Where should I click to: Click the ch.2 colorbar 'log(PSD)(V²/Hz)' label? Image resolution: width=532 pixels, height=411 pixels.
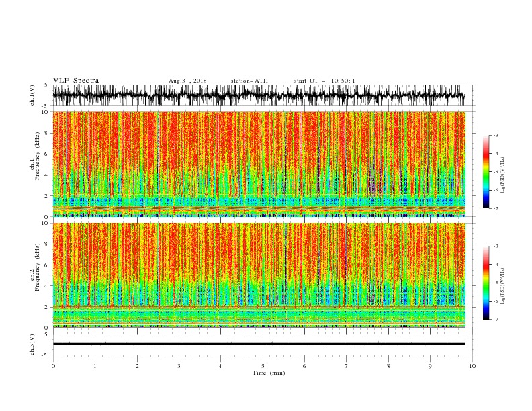click(x=503, y=286)
